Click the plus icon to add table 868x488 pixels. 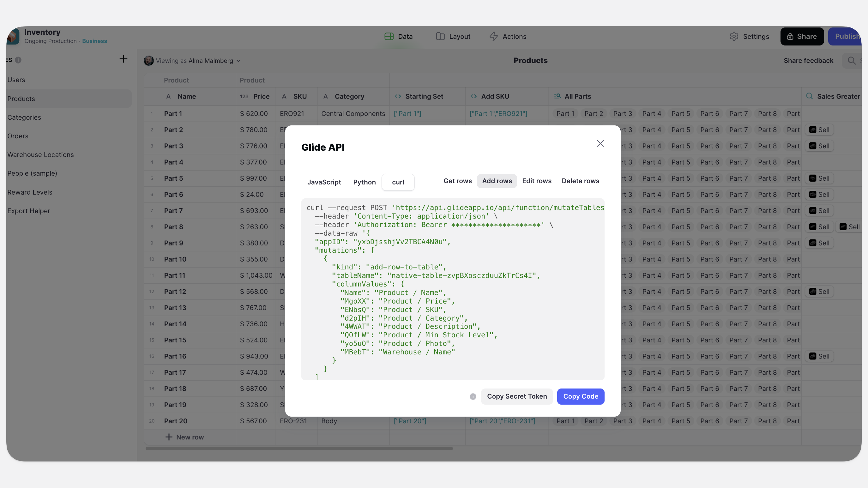(x=123, y=59)
